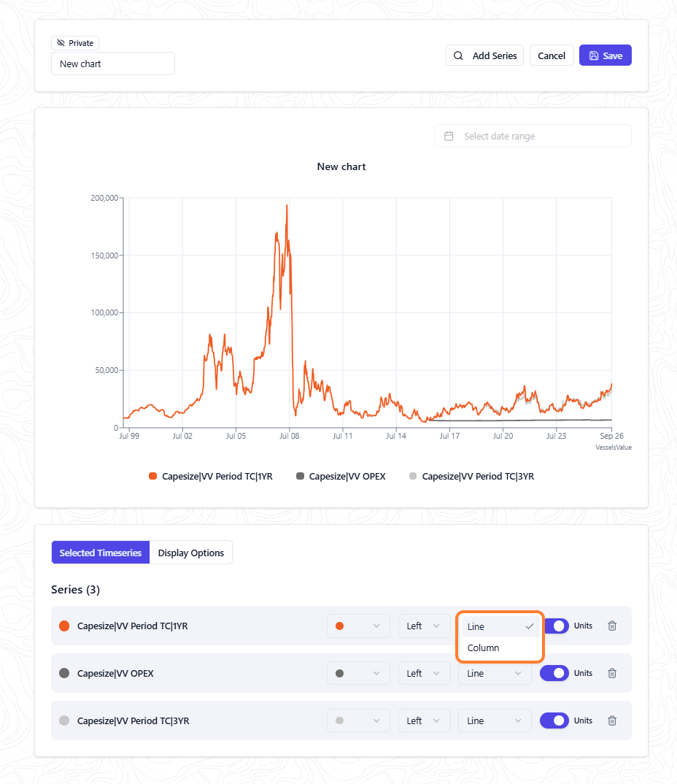Open Line chart type dropdown for OPEX
The image size is (677, 784).
(x=495, y=675)
